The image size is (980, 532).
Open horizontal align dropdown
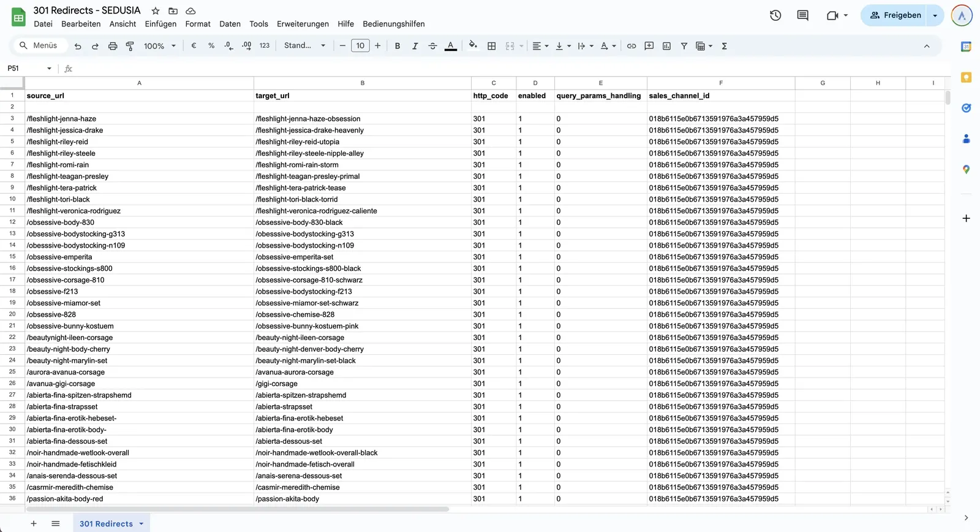540,45
